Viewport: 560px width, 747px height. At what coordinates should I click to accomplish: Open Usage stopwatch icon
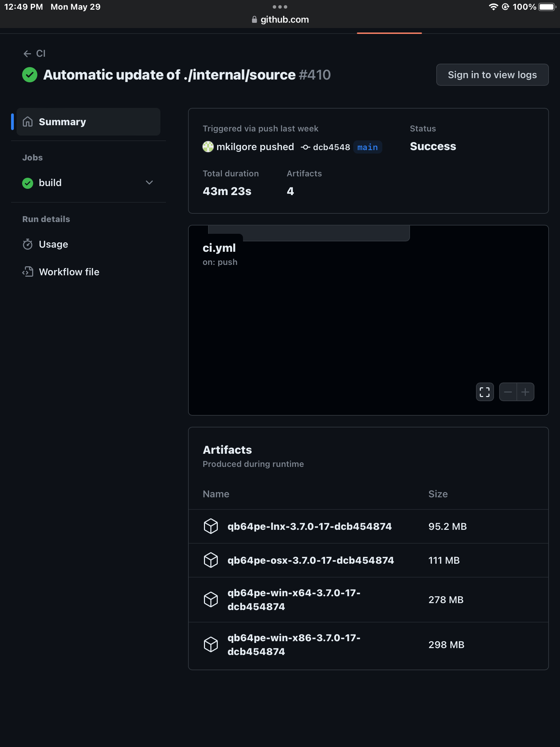point(28,244)
